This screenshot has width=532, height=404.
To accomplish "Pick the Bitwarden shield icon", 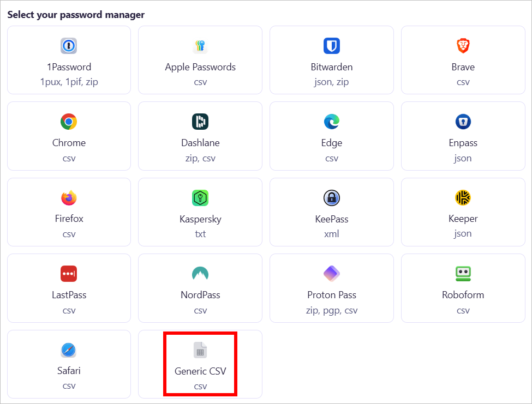I will [332, 46].
